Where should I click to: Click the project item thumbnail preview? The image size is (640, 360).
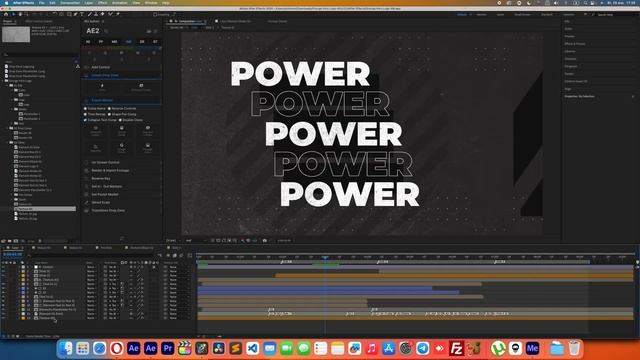click(x=16, y=34)
